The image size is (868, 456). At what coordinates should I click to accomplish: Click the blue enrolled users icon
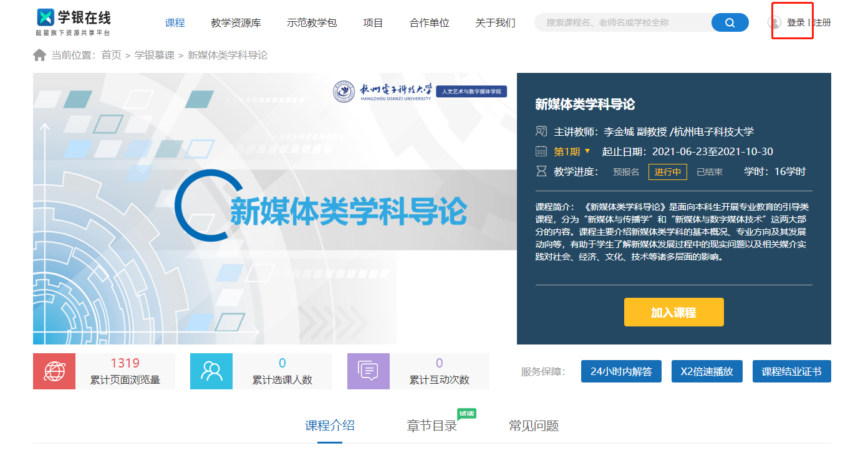click(x=211, y=371)
